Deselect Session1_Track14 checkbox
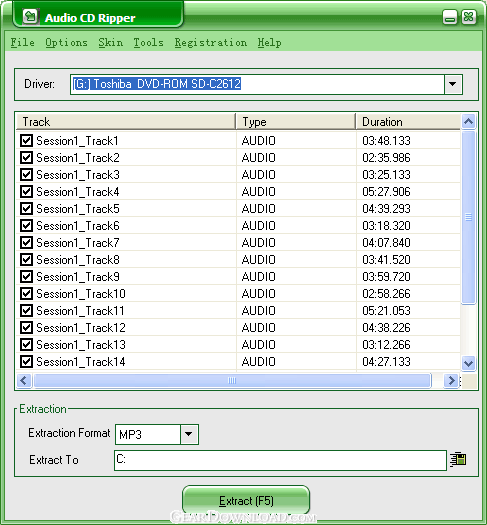 [x=26, y=362]
